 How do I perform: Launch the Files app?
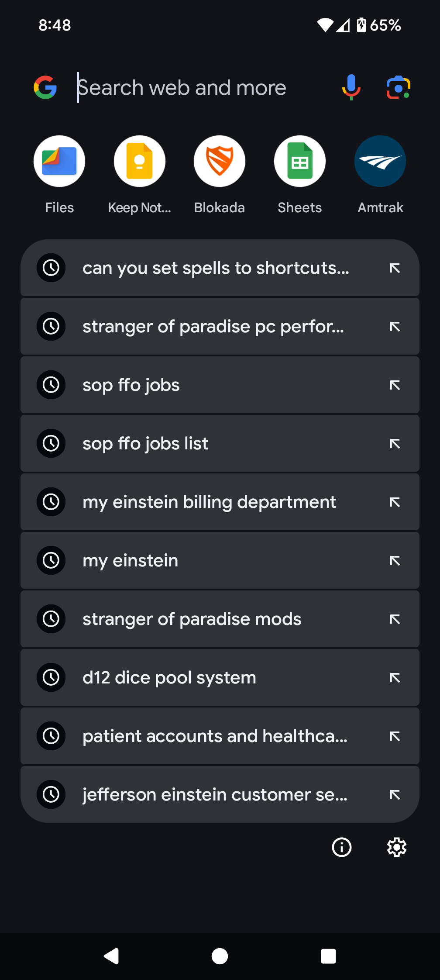(x=59, y=162)
